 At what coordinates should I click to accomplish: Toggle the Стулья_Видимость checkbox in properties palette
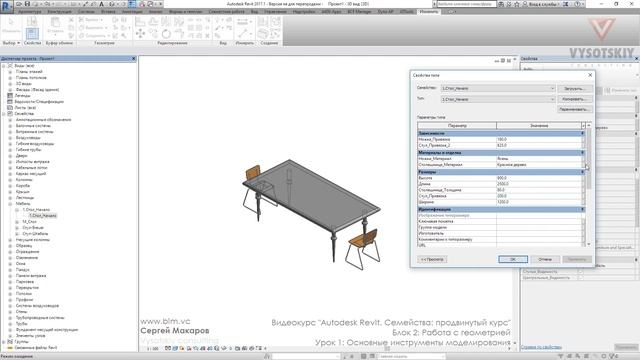[x=580, y=271]
